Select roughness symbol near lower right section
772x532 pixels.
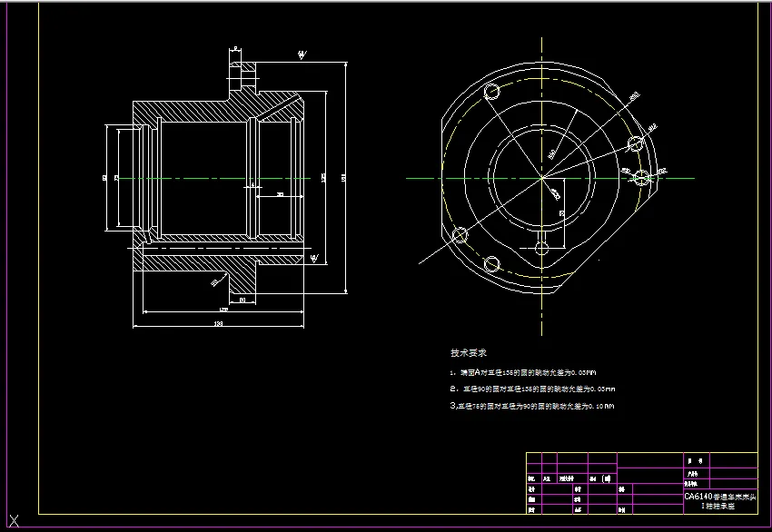314,258
